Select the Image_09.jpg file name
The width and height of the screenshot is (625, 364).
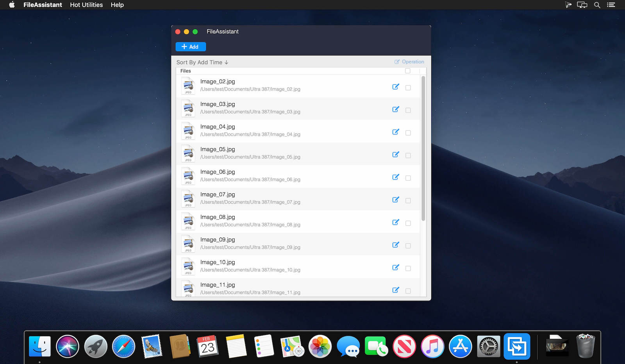pos(218,240)
